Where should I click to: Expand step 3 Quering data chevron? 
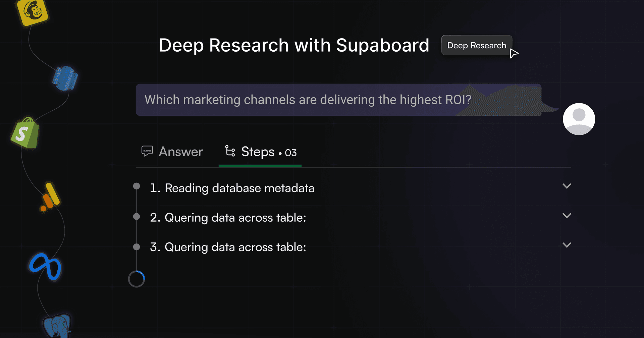567,245
